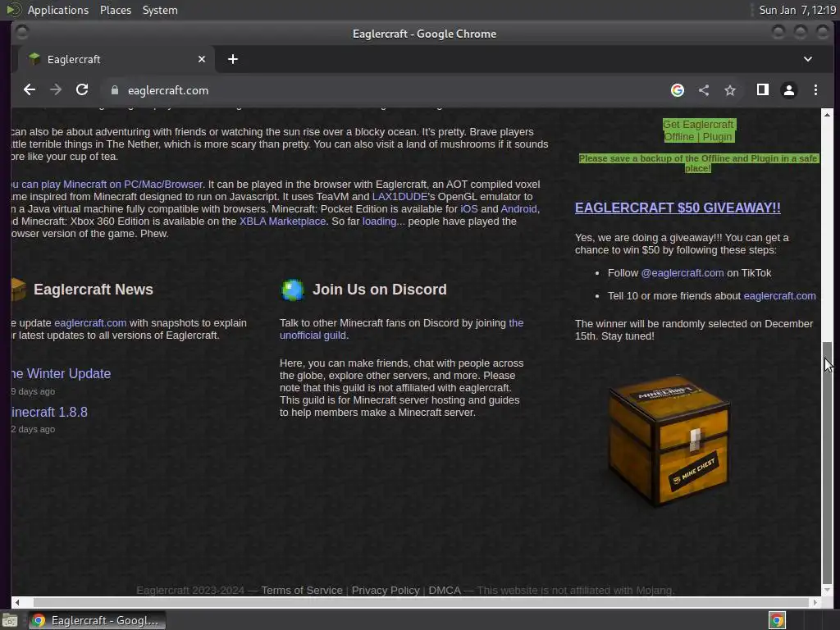Image resolution: width=840 pixels, height=630 pixels.
Task: Bookmark this tab with star icon
Action: [x=729, y=90]
